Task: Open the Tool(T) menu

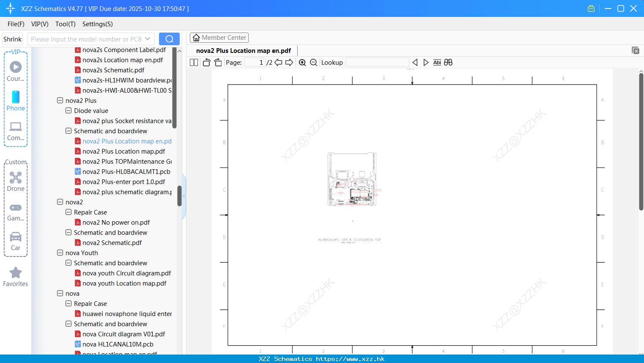Action: (x=66, y=24)
